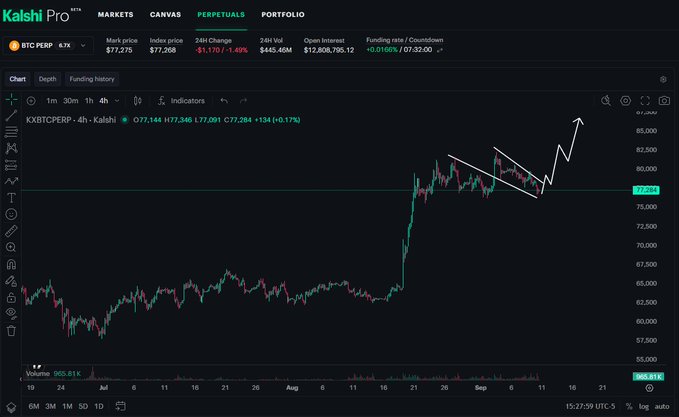
Task: Select the trend line drawing tool
Action: [11, 115]
